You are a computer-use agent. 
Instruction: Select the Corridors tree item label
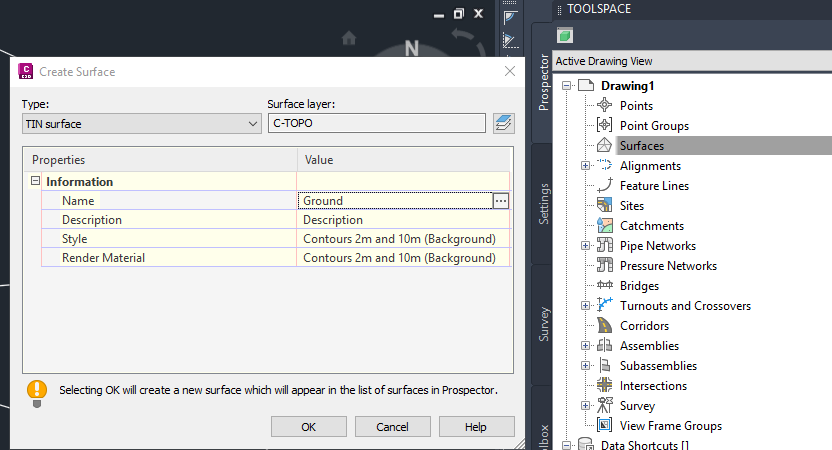(644, 326)
